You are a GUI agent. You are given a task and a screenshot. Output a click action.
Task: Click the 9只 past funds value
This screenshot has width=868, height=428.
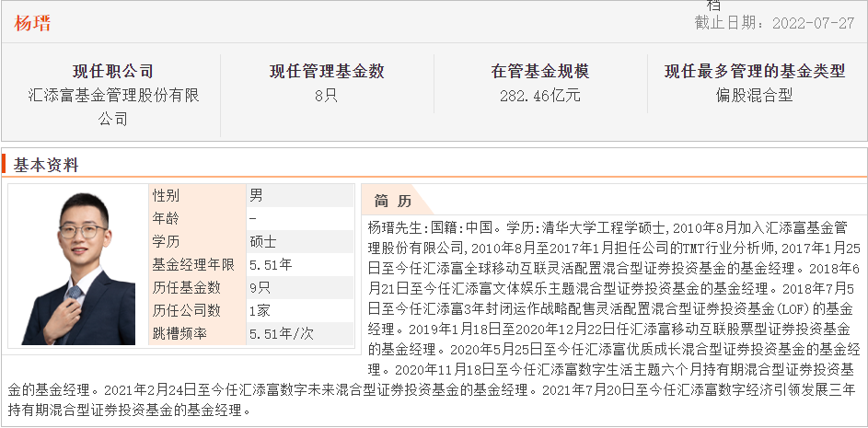tap(260, 288)
